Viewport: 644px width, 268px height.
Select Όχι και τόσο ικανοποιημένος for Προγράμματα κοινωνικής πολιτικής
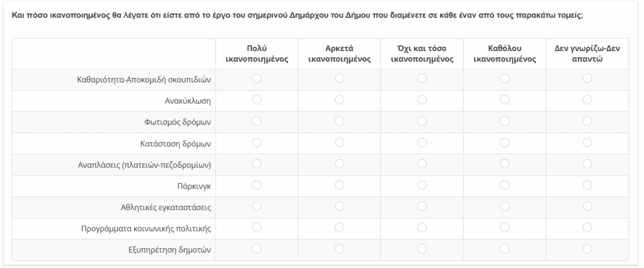[x=421, y=227]
